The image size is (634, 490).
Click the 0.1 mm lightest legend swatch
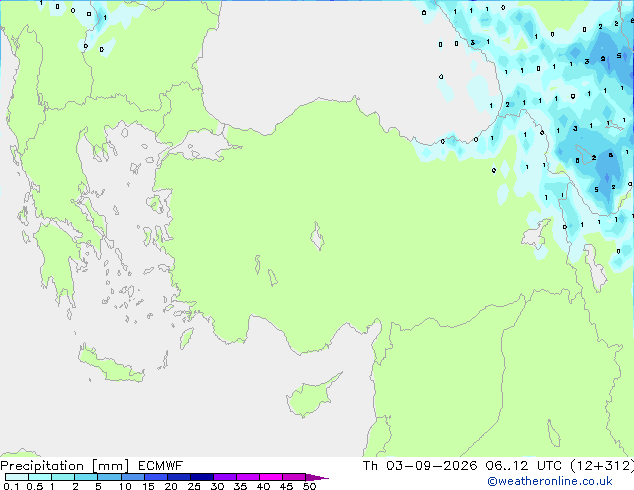pos(17,477)
